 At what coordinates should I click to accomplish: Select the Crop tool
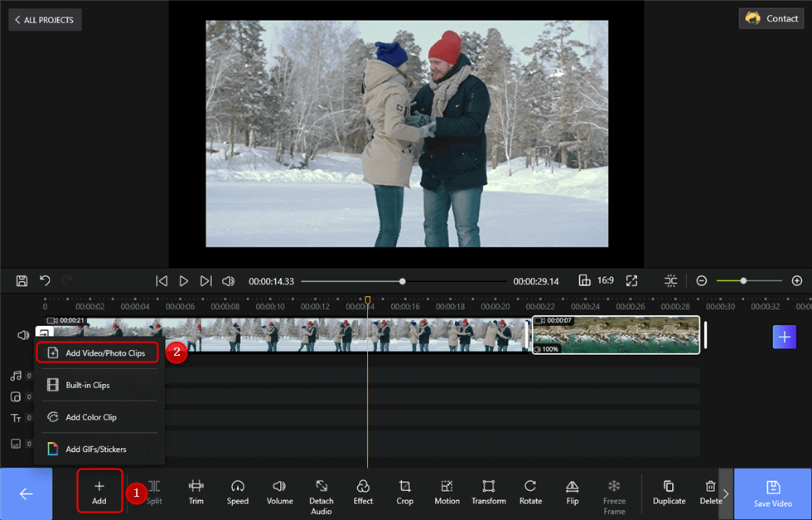click(x=405, y=492)
